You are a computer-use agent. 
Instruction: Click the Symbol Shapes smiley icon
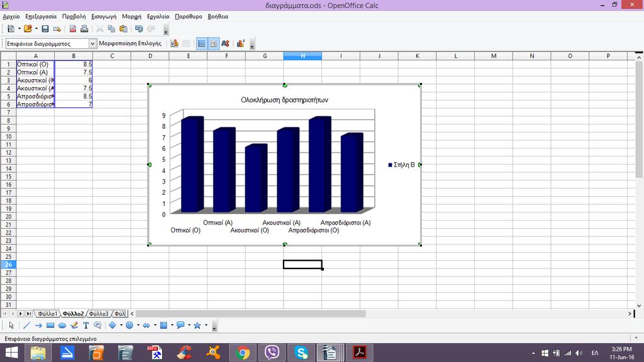click(130, 326)
